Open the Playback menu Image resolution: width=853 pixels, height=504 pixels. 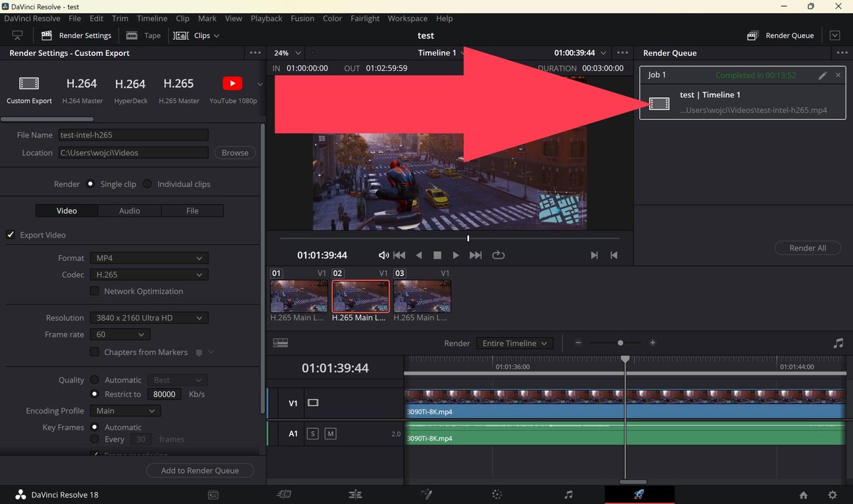(267, 19)
